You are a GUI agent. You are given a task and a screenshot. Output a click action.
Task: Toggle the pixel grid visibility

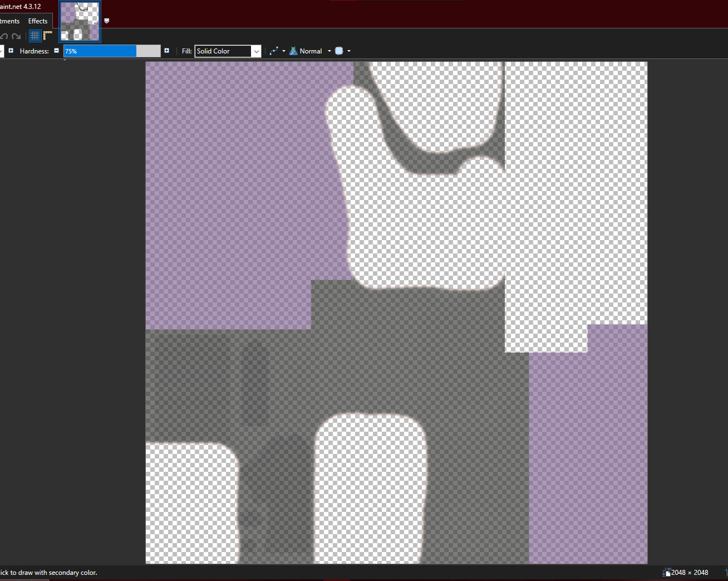35,36
